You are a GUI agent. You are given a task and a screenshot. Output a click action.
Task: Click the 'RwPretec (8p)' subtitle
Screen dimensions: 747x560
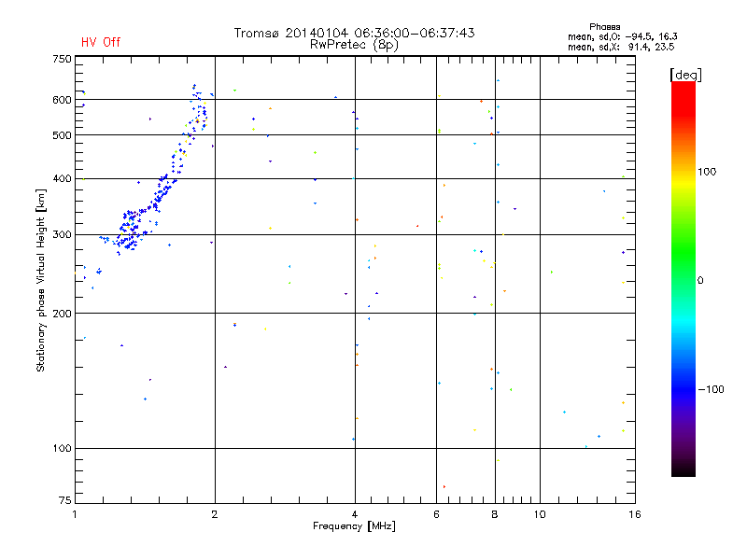tap(354, 45)
